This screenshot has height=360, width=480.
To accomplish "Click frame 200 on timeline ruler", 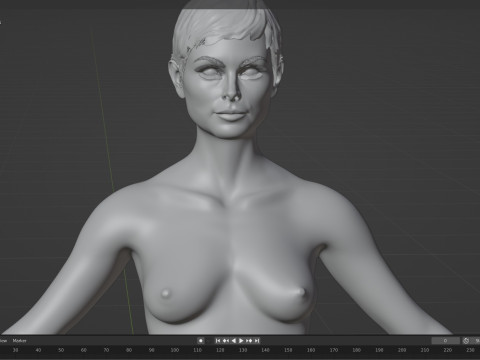I will tap(402, 350).
